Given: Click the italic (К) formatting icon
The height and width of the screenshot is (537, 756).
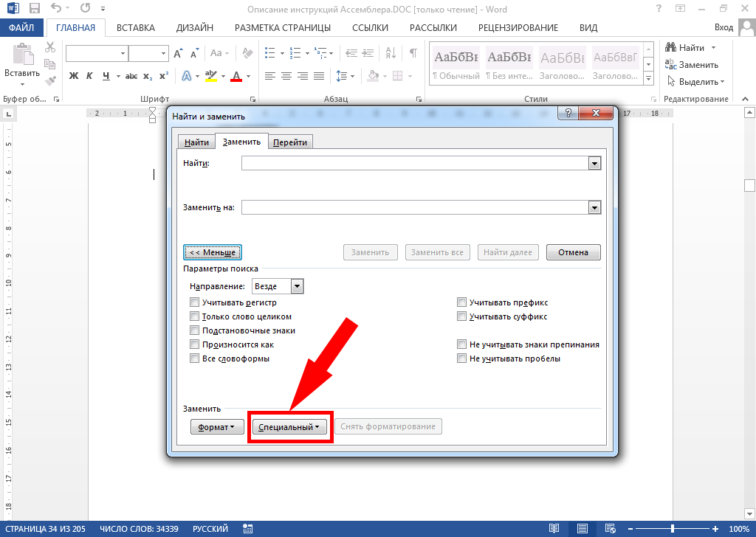Looking at the screenshot, I should point(89,76).
